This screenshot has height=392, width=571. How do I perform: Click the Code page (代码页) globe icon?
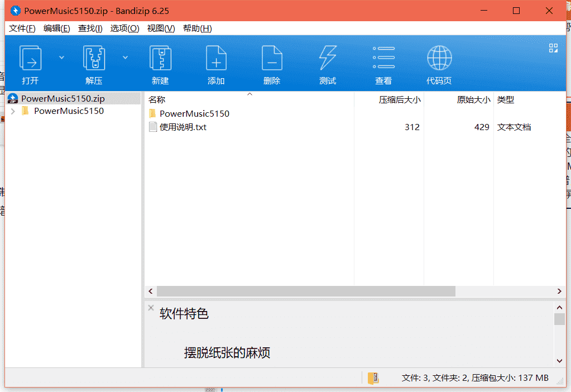(439, 58)
